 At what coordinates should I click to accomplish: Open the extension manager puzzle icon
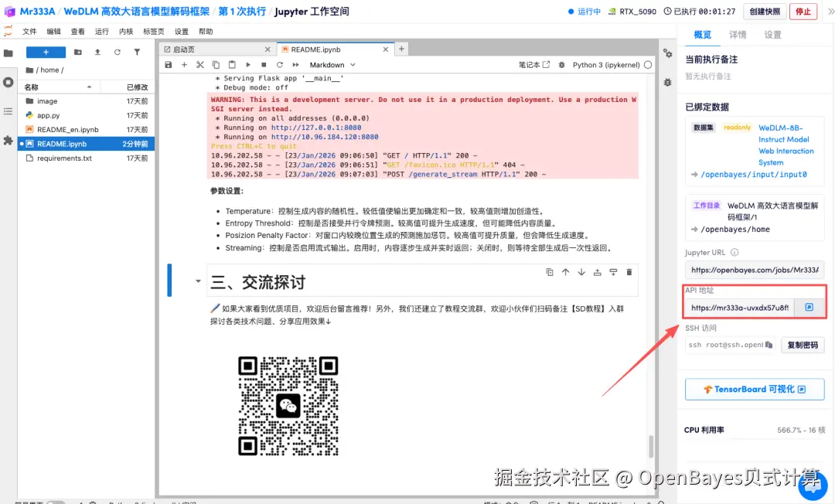click(x=8, y=141)
